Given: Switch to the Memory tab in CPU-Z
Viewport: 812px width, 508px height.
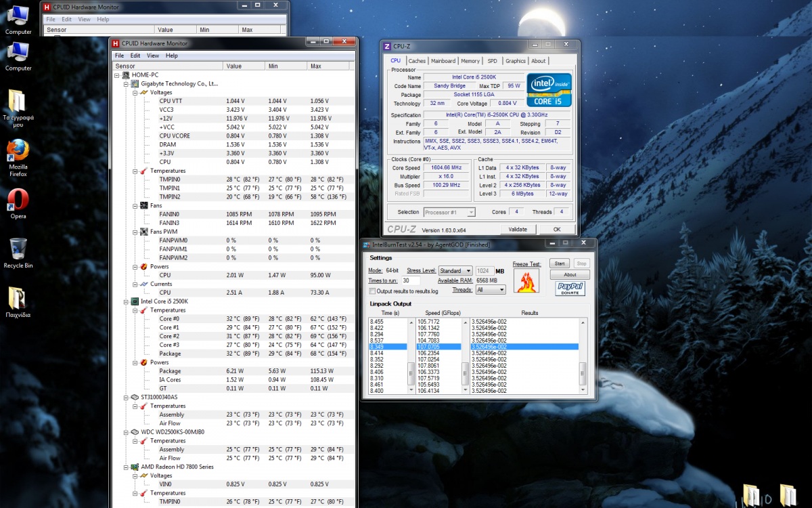Looking at the screenshot, I should (x=470, y=61).
